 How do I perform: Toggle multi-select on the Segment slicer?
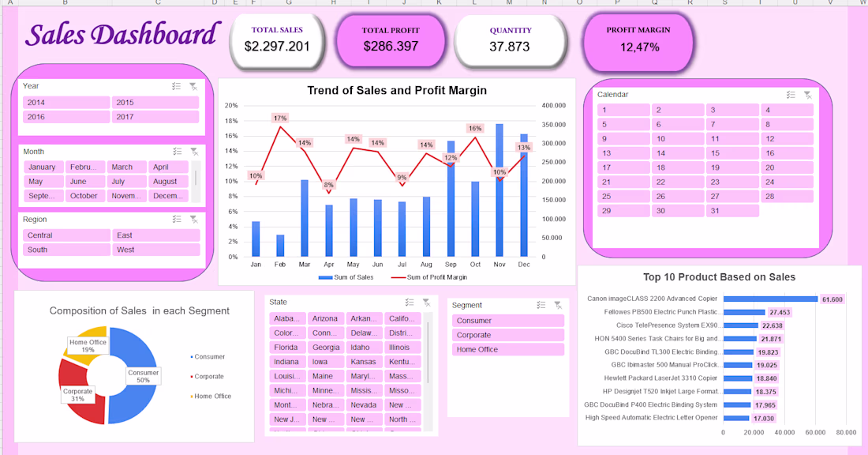tap(541, 305)
